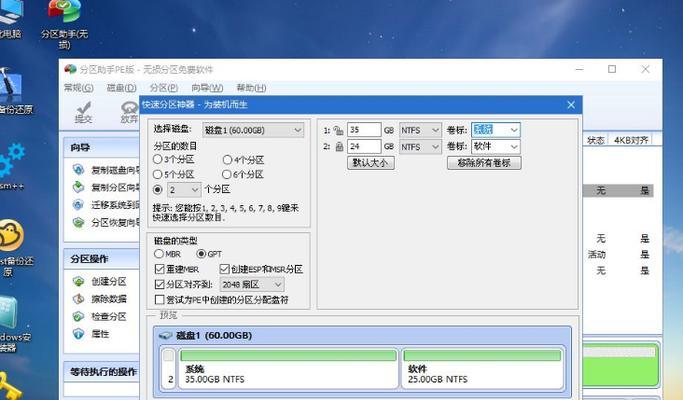Click the 移除所有卷标 button
Image resolution: width=683 pixels, height=400 pixels.
tap(484, 163)
